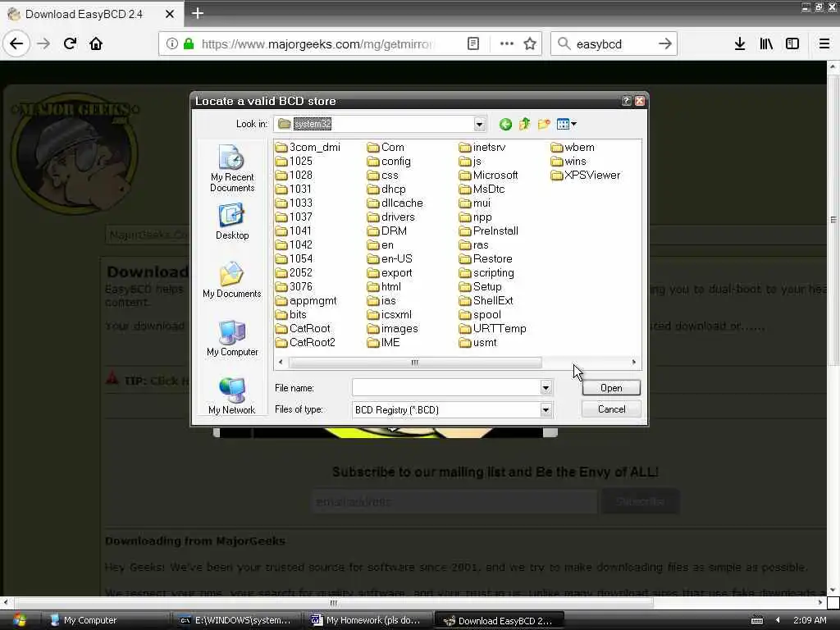Reload the current page

pyautogui.click(x=70, y=43)
